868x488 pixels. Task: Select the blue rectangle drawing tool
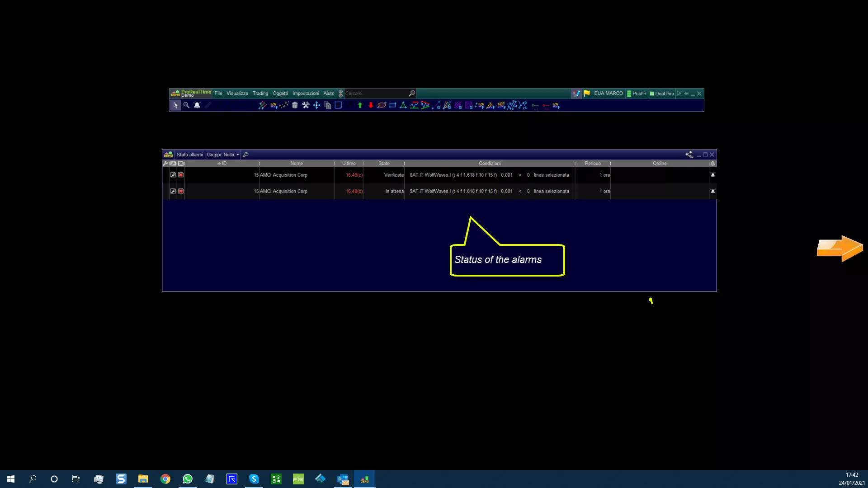tap(392, 105)
